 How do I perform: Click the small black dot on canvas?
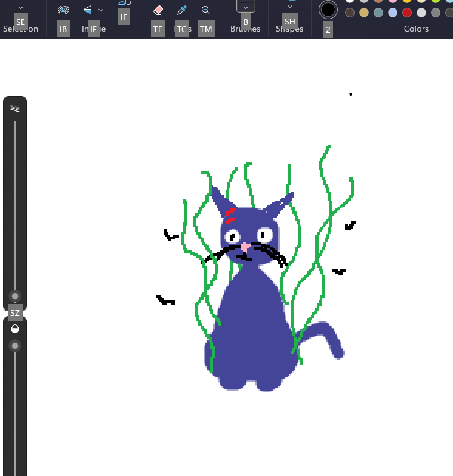pos(351,94)
